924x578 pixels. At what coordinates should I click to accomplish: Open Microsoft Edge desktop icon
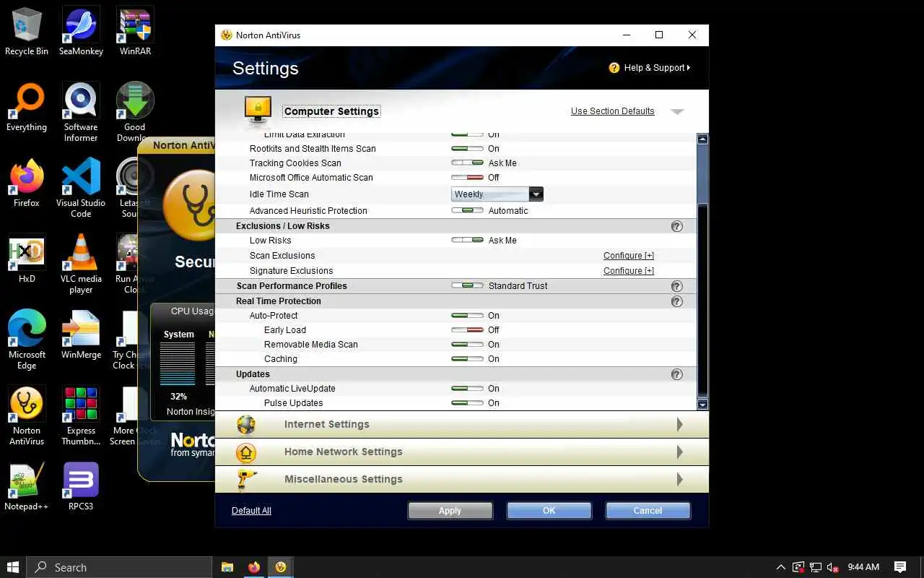pos(27,340)
